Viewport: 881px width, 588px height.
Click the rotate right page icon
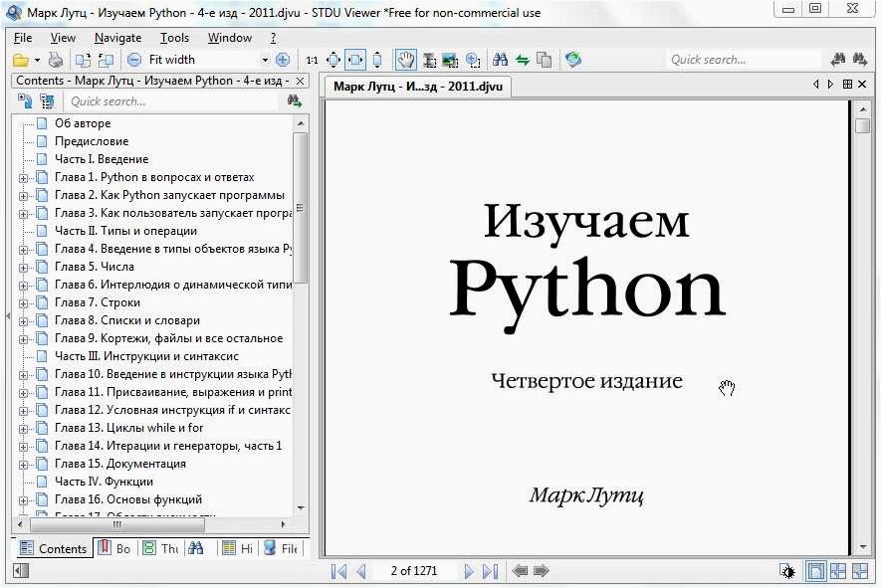(106, 60)
